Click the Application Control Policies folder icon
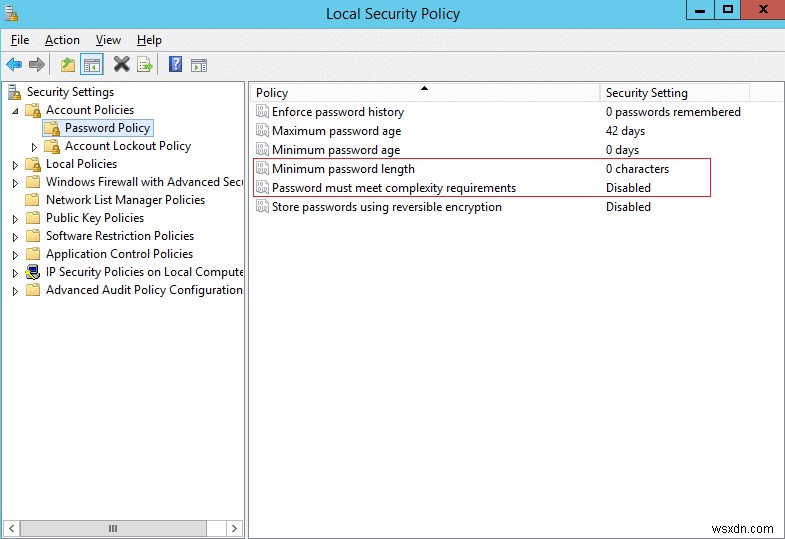This screenshot has width=785, height=539. coord(33,254)
